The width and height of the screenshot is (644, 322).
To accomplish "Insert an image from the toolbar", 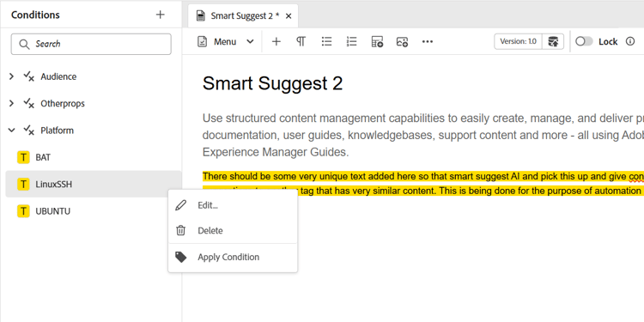I will pyautogui.click(x=402, y=41).
